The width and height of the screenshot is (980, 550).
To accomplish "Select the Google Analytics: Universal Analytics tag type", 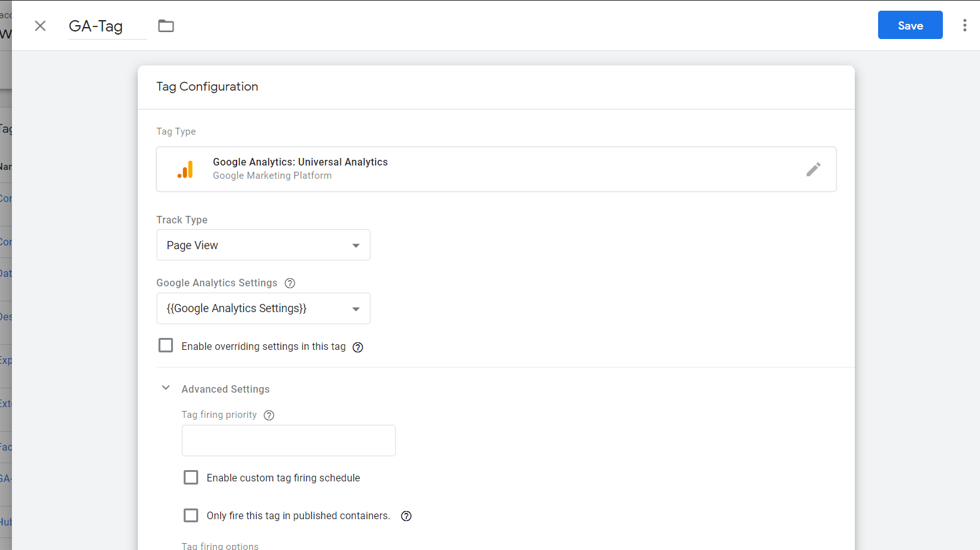I will point(496,169).
